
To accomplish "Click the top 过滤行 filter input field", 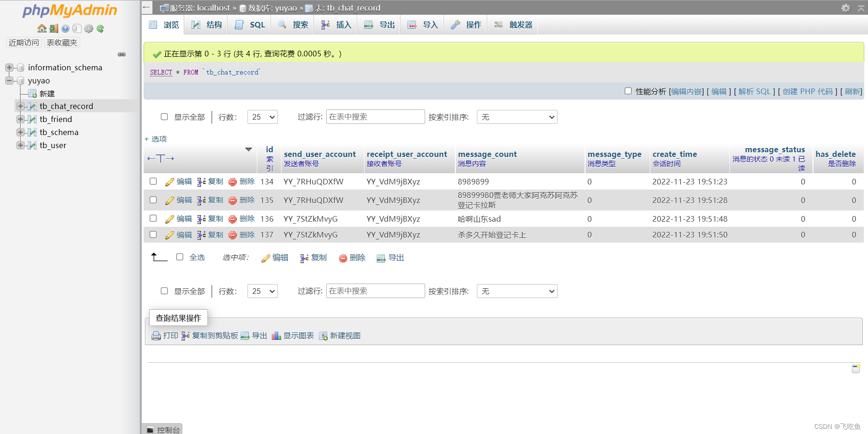I will 375,117.
